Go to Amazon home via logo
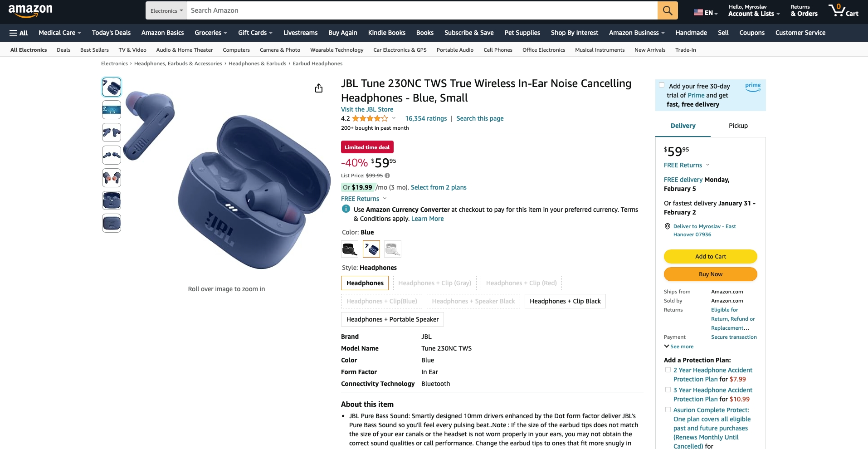This screenshot has height=449, width=868. (x=30, y=10)
